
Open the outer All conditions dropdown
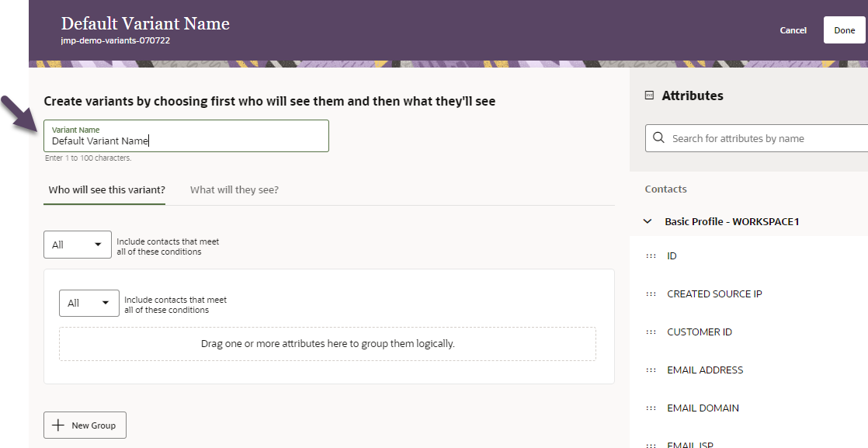pos(78,245)
